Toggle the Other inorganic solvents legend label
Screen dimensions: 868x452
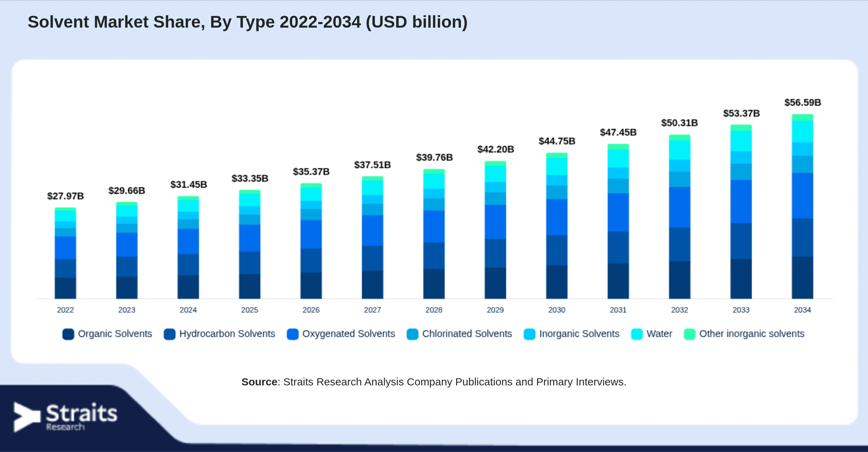click(x=752, y=334)
